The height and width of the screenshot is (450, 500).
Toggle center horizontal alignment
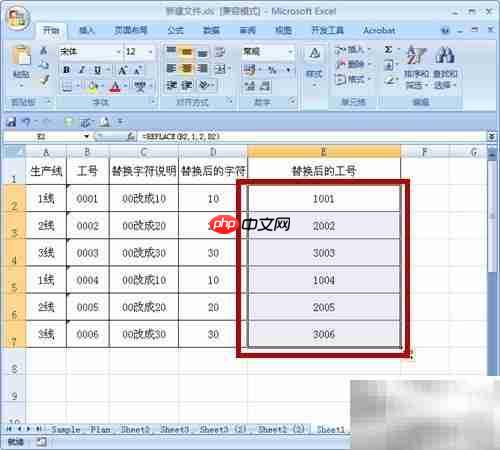(186, 69)
